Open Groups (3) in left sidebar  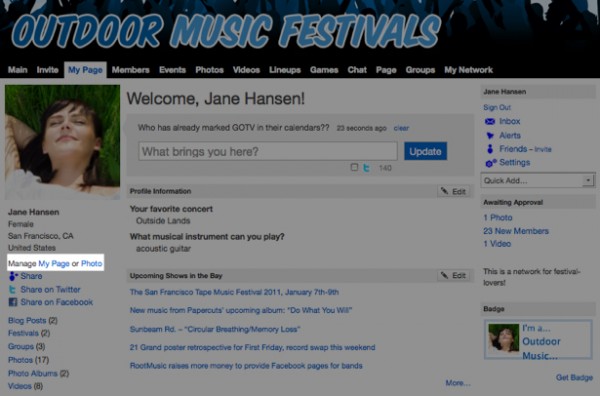click(x=26, y=347)
